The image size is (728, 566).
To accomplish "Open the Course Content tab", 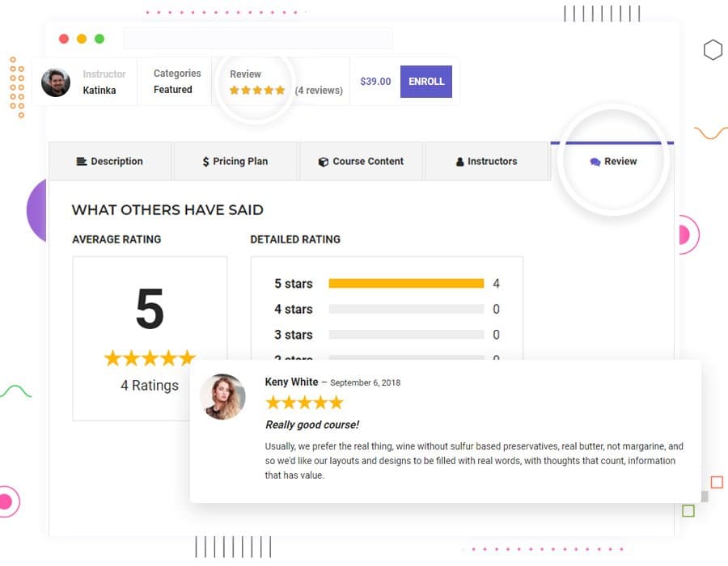I will pyautogui.click(x=362, y=162).
